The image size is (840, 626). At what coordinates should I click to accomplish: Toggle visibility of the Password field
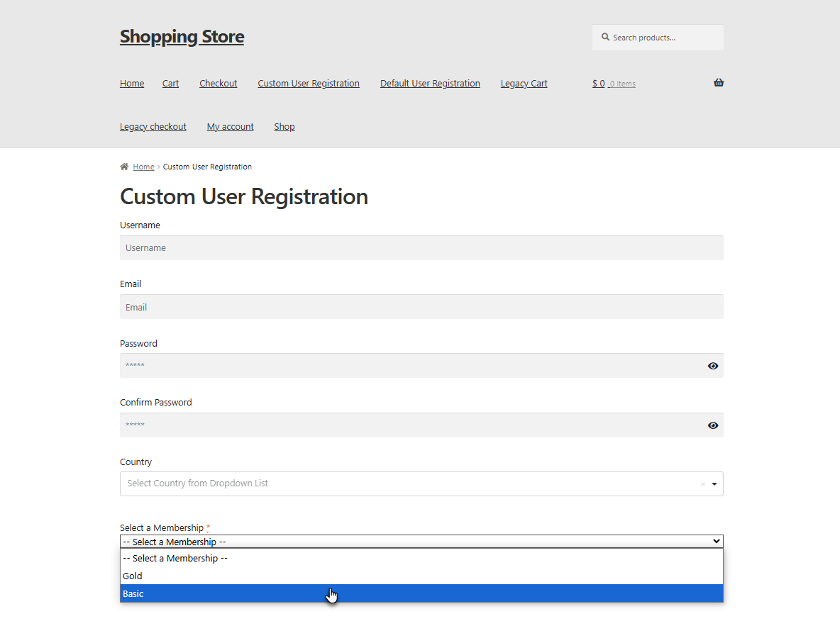pos(713,365)
